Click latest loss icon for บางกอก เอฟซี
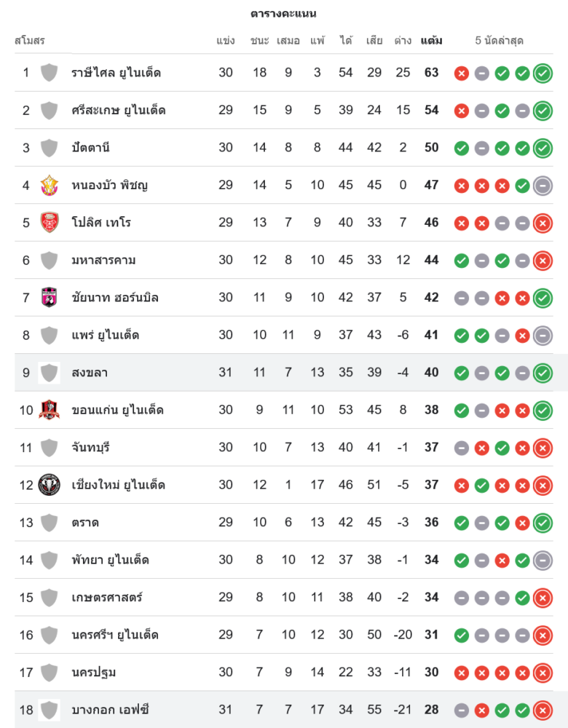The width and height of the screenshot is (568, 728). pos(543,710)
